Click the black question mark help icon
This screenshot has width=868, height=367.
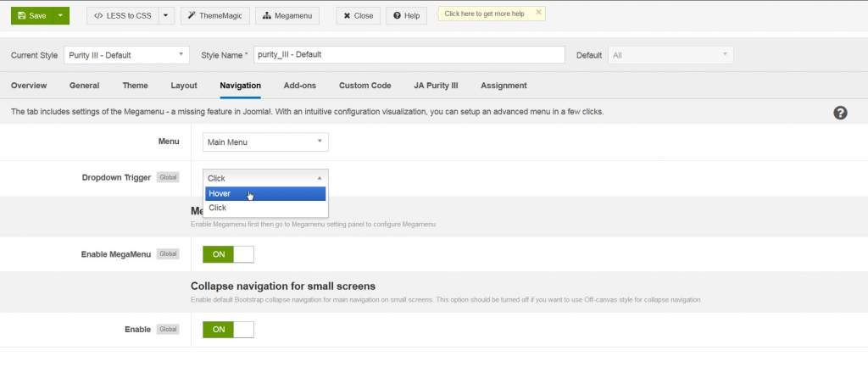point(840,113)
